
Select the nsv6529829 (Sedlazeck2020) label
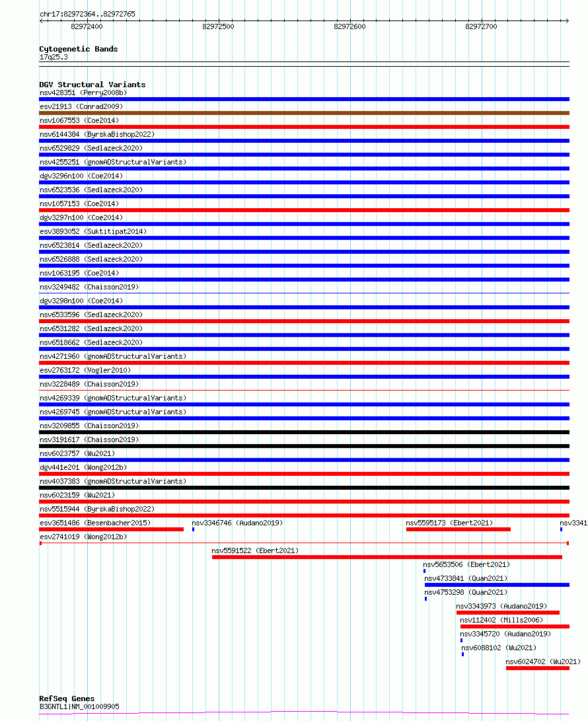click(x=91, y=148)
